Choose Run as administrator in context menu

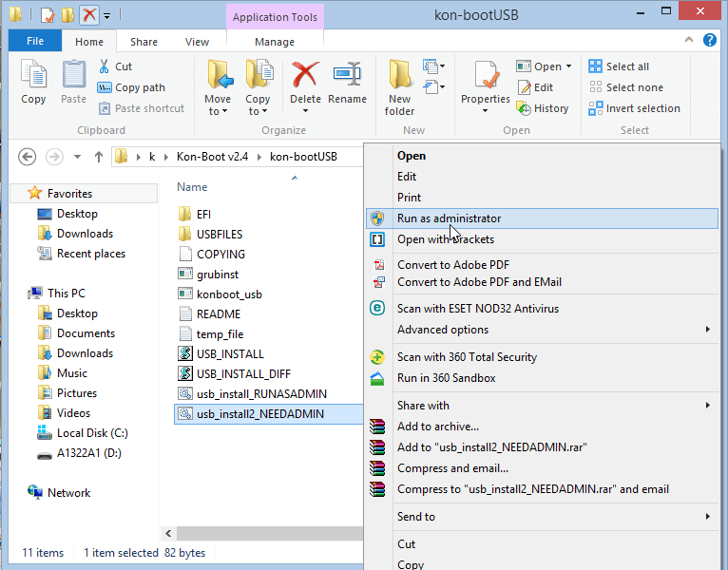542,218
